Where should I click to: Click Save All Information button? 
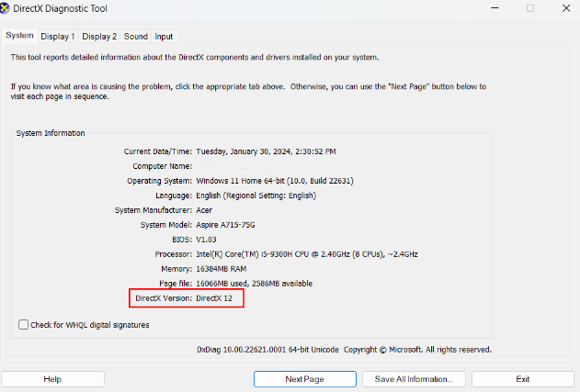coord(414,379)
